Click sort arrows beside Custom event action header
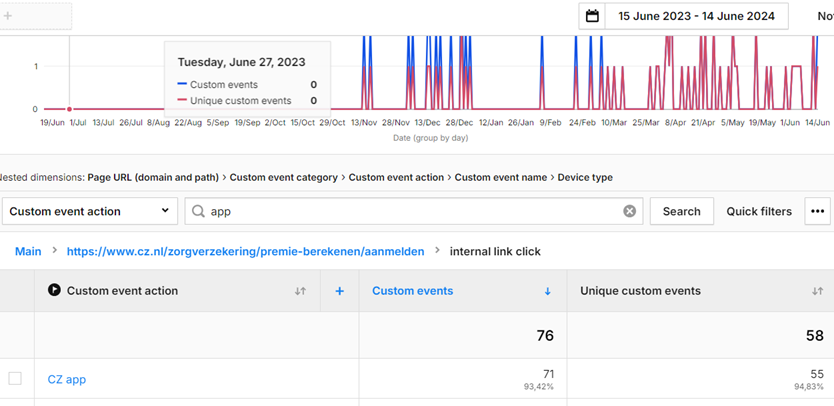Viewport: 834px width, 406px height. tap(300, 291)
